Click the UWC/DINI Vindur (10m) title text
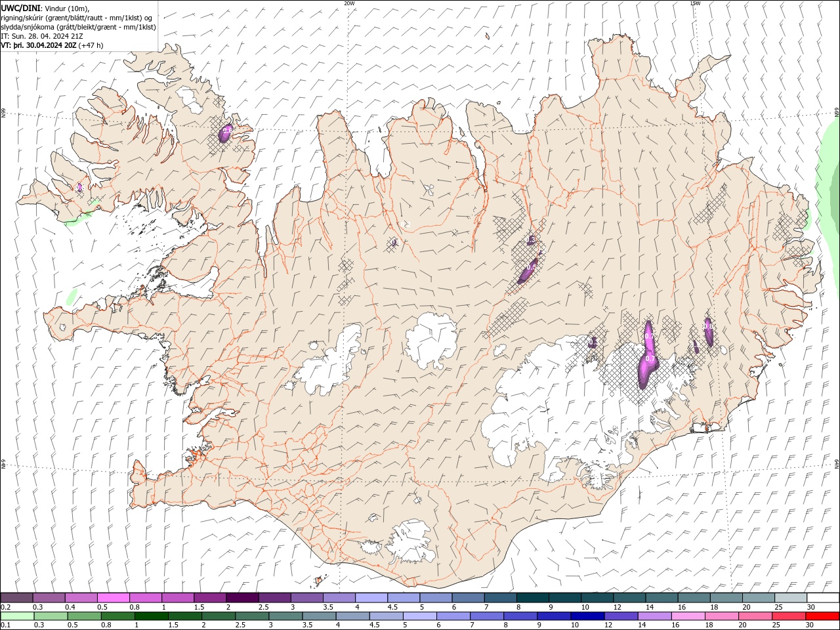 click(x=46, y=8)
